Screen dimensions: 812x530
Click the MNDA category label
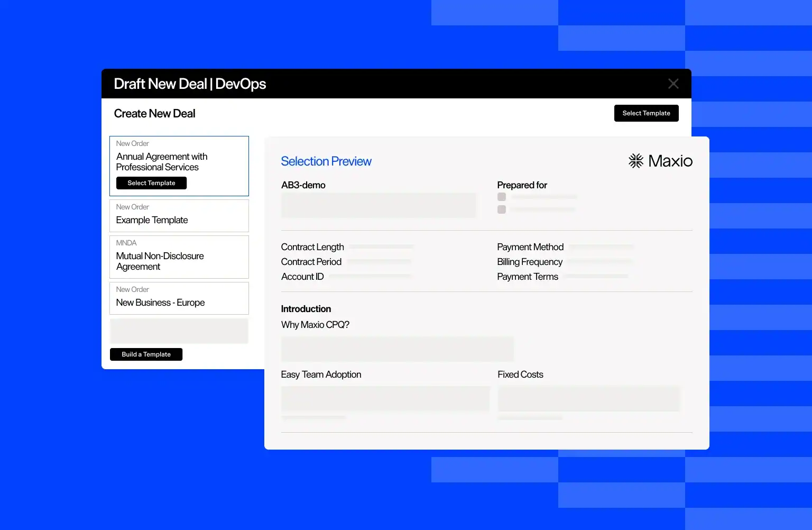point(126,243)
